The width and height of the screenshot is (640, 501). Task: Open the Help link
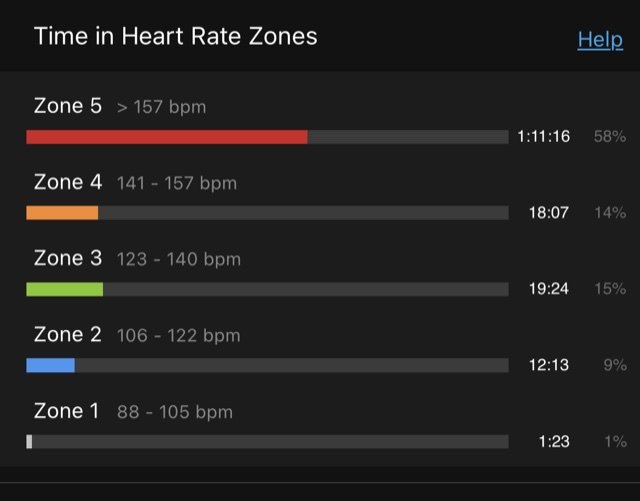click(x=600, y=40)
